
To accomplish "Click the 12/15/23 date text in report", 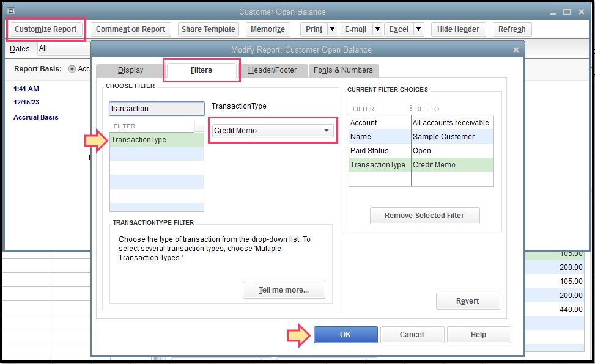I will 26,102.
